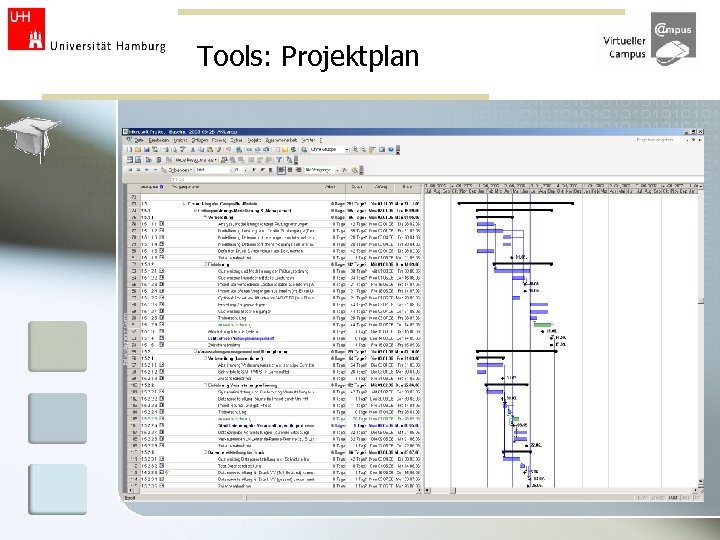Screen dimensions: 720x540
Task: Collapse the Einrichtung summary task in row 82
Action: (x=205, y=264)
